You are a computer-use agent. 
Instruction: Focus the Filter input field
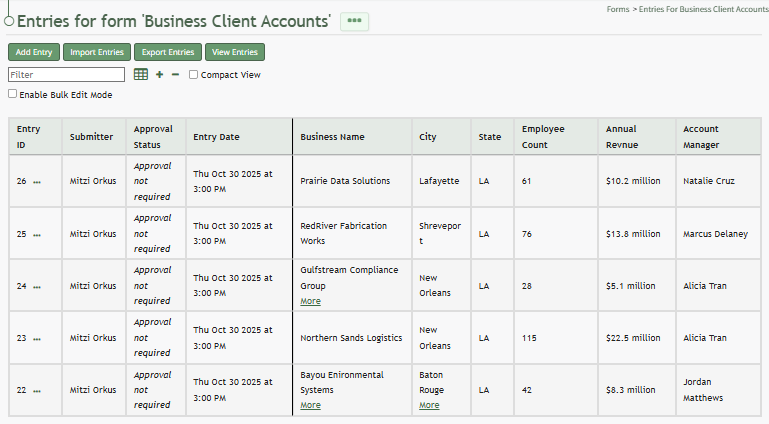pos(66,75)
